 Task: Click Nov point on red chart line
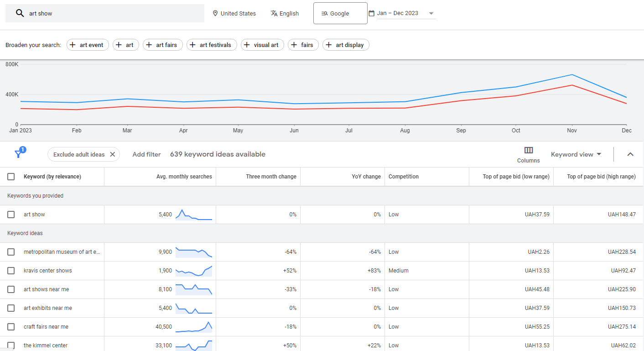tap(572, 85)
